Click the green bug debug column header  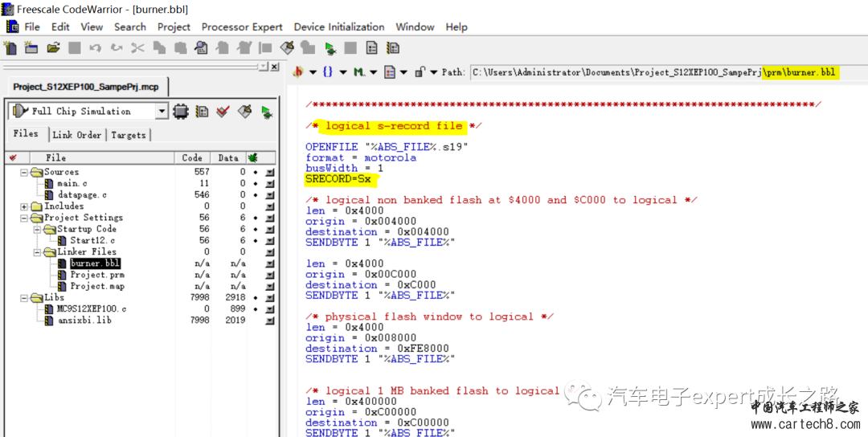pos(254,157)
